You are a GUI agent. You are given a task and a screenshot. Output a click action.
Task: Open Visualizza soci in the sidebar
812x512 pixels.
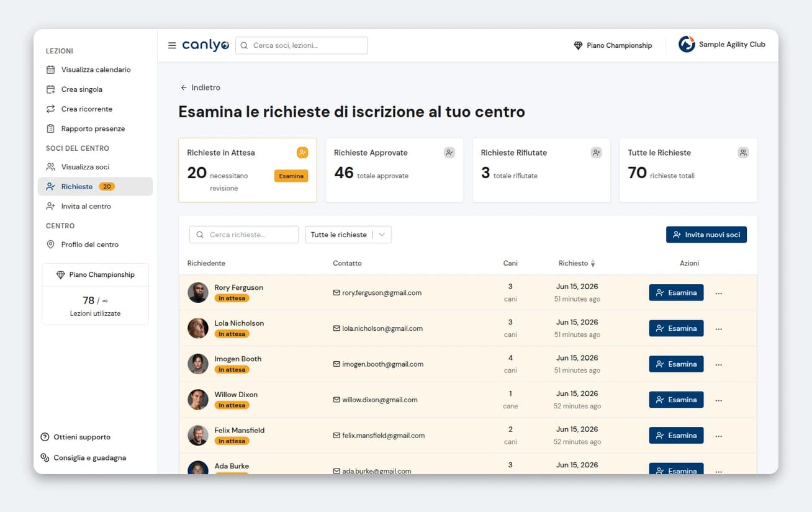pos(96,167)
